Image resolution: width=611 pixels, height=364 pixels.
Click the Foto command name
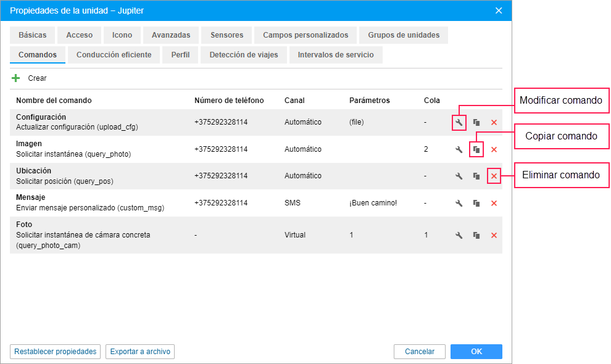pyautogui.click(x=24, y=225)
